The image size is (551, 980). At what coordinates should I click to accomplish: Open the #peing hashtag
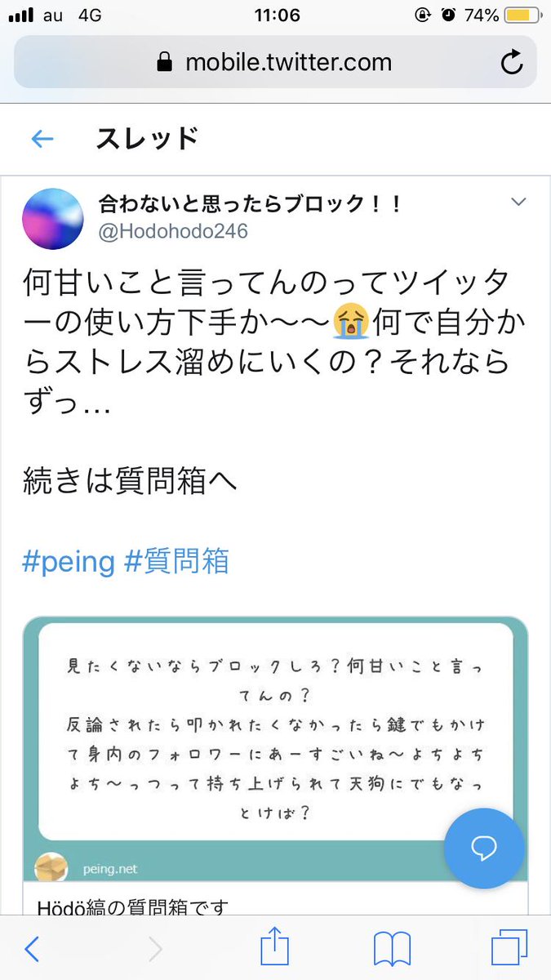tap(69, 563)
